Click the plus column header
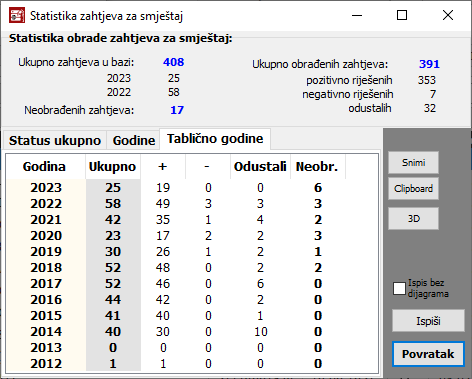 (163, 167)
